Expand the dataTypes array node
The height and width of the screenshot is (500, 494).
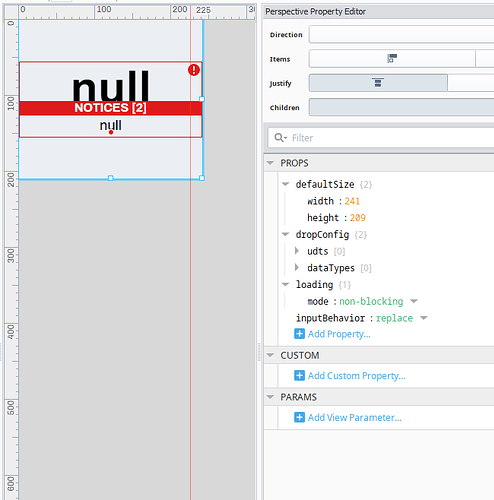pos(297,267)
